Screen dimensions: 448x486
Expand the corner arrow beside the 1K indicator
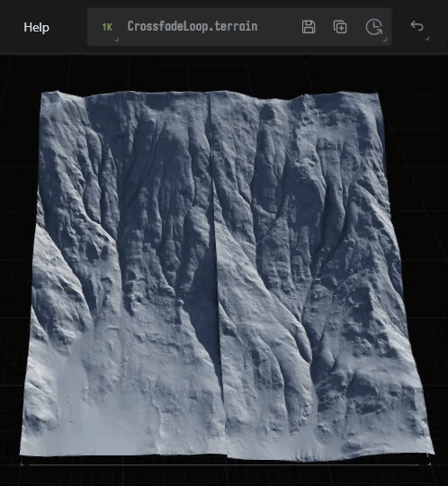(x=116, y=40)
